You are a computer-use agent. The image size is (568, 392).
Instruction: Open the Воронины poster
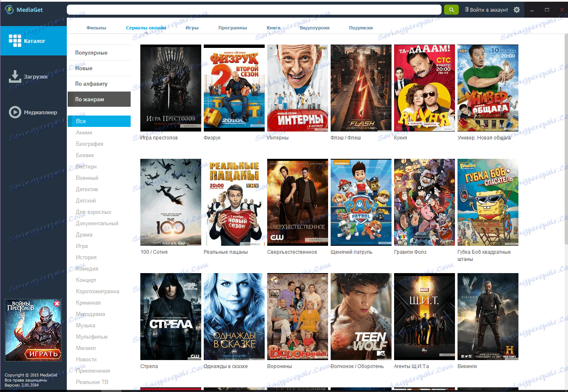[297, 317]
